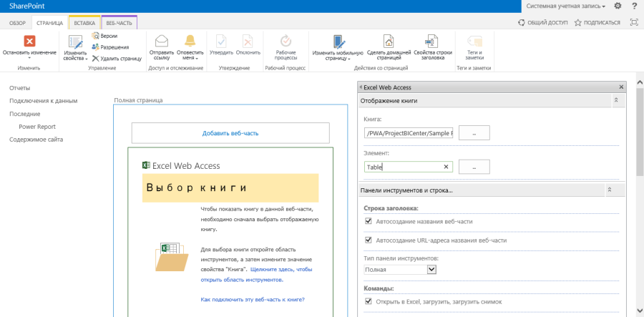Toggle Автосоздание URL-адреса названия веб-части checkbox
Screen dimensions: 644x317
coord(368,240)
